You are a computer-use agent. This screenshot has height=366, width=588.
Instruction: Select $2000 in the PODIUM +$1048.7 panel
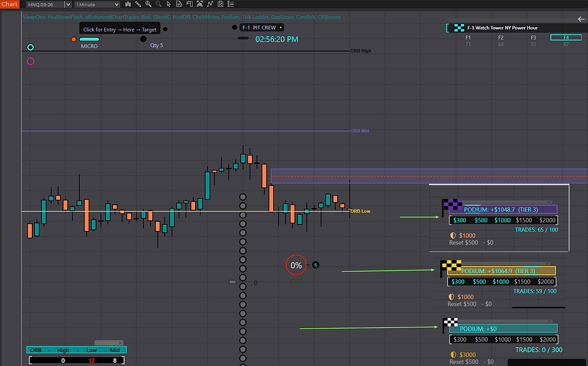pyautogui.click(x=547, y=220)
